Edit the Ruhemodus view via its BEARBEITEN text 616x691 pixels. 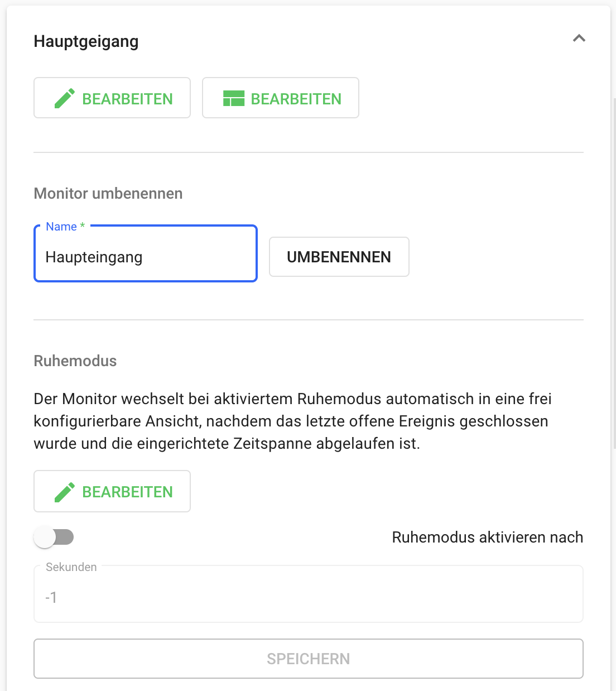click(x=127, y=492)
